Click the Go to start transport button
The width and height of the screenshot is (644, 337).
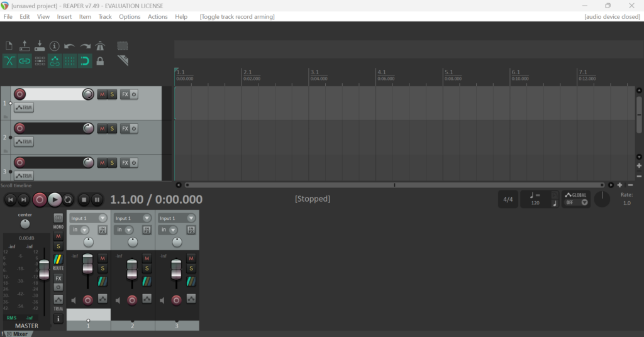10,199
